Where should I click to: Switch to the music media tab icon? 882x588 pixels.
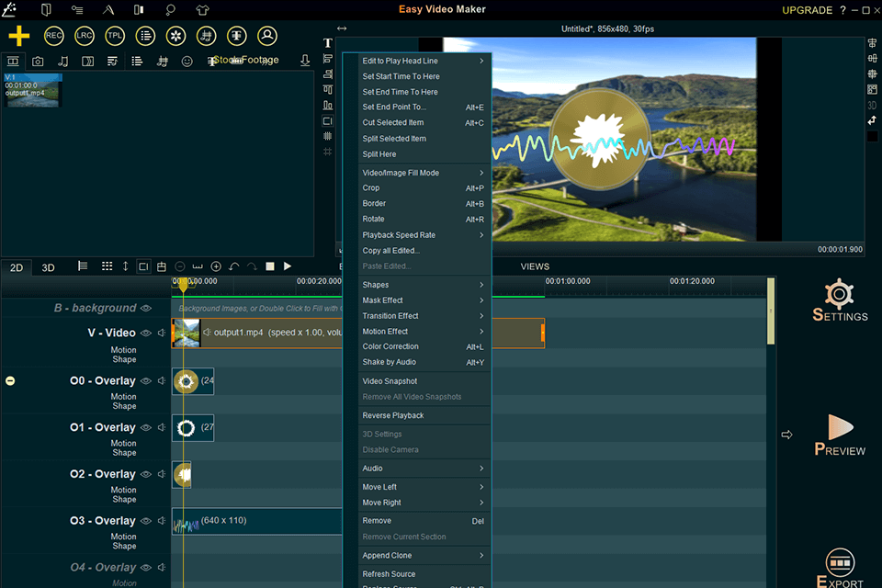62,61
